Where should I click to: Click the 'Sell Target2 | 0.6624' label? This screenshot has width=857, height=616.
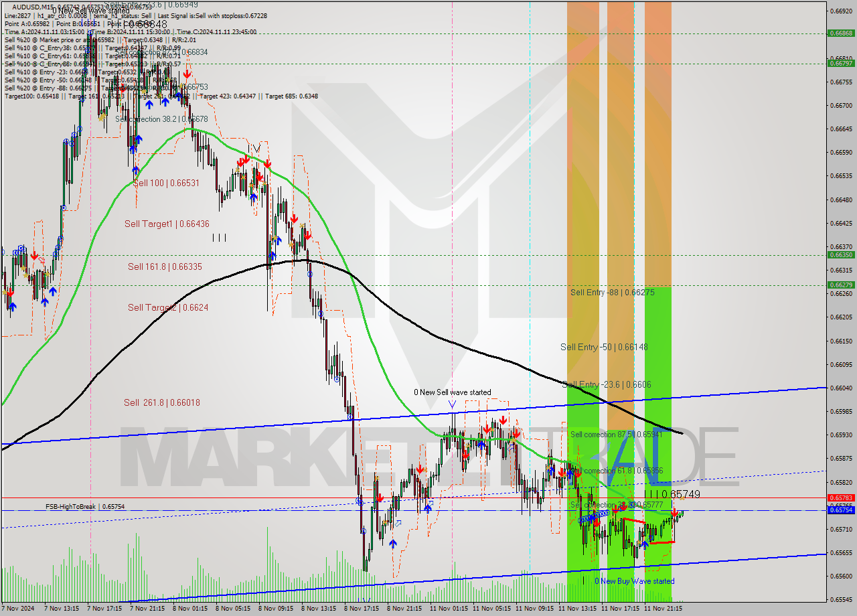point(168,307)
